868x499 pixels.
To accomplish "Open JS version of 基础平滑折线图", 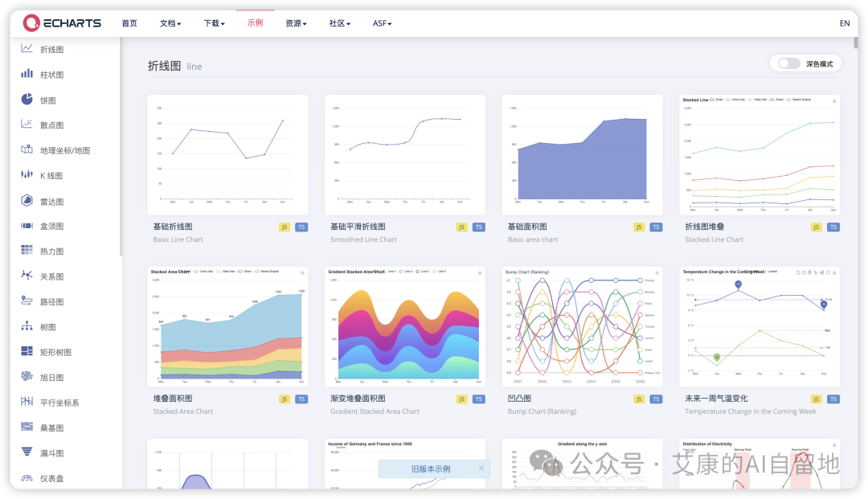I will point(461,227).
